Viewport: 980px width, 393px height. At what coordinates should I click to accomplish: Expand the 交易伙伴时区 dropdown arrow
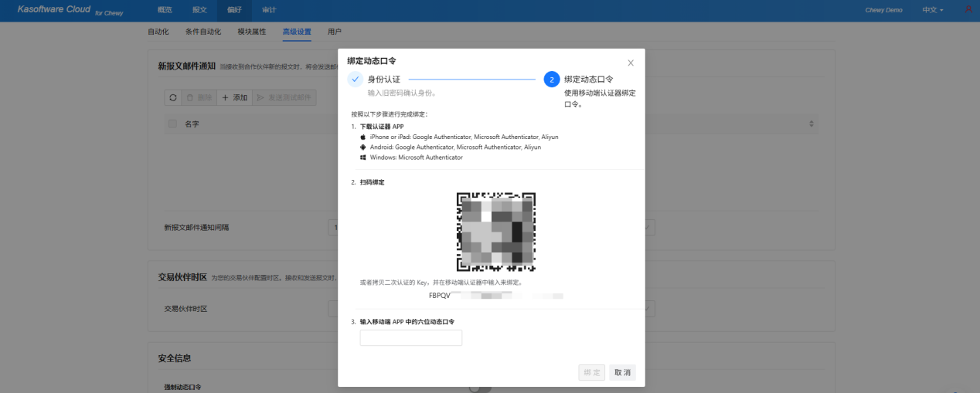pos(649,309)
